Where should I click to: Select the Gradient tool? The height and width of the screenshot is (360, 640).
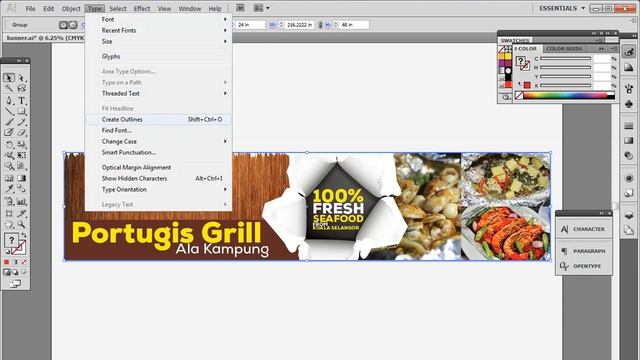(x=22, y=178)
